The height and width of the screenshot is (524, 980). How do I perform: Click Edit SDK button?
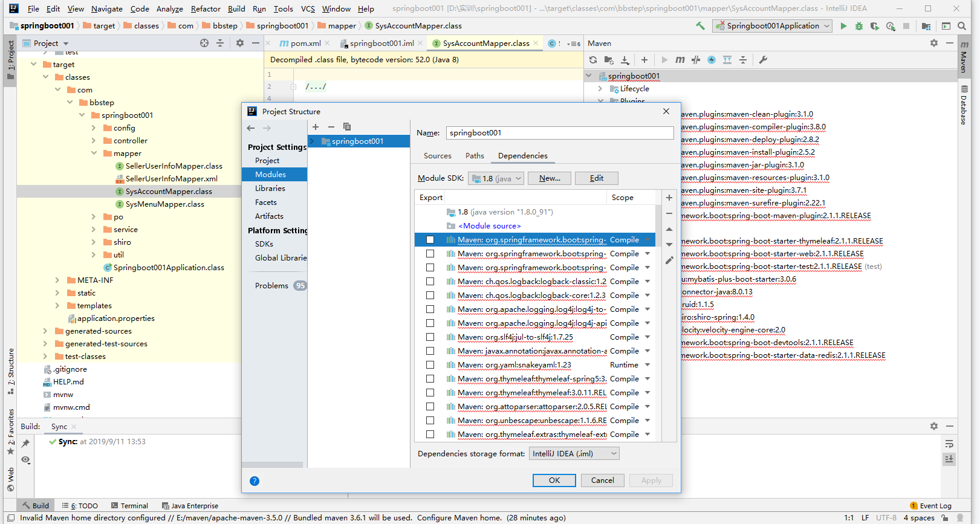pyautogui.click(x=596, y=178)
